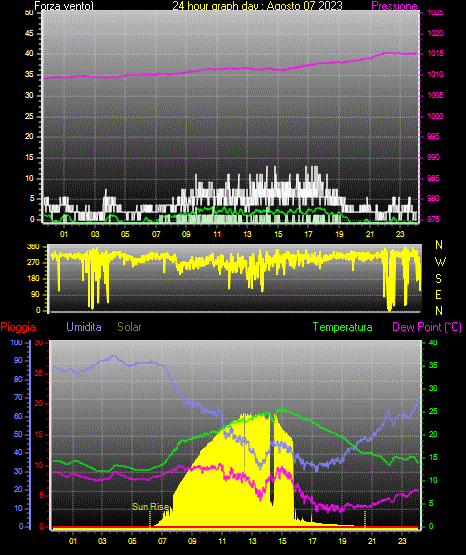This screenshot has height=555, width=466.
Task: Click the Solar legend label
Action: (129, 327)
